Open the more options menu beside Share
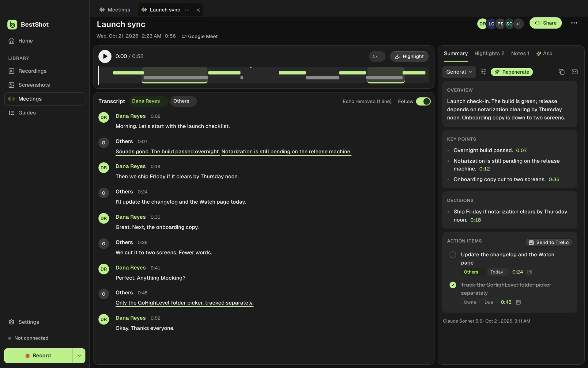588x368 pixels. (x=574, y=23)
